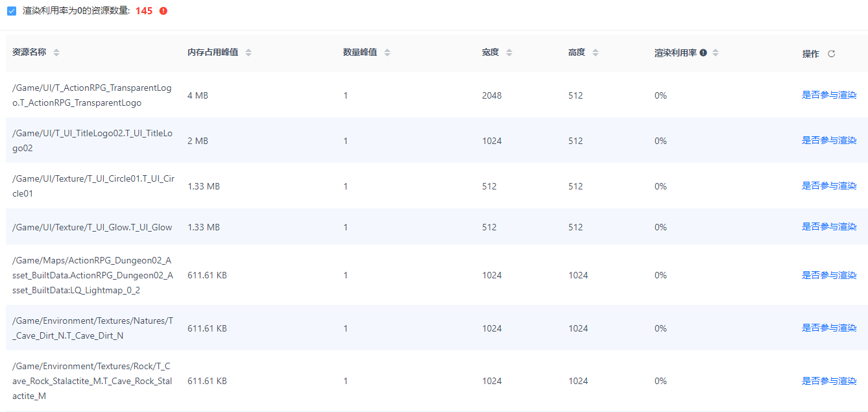
Task: Open 是否参与渲染 for LQ_Lightmap_0_2 row
Action: (x=829, y=275)
